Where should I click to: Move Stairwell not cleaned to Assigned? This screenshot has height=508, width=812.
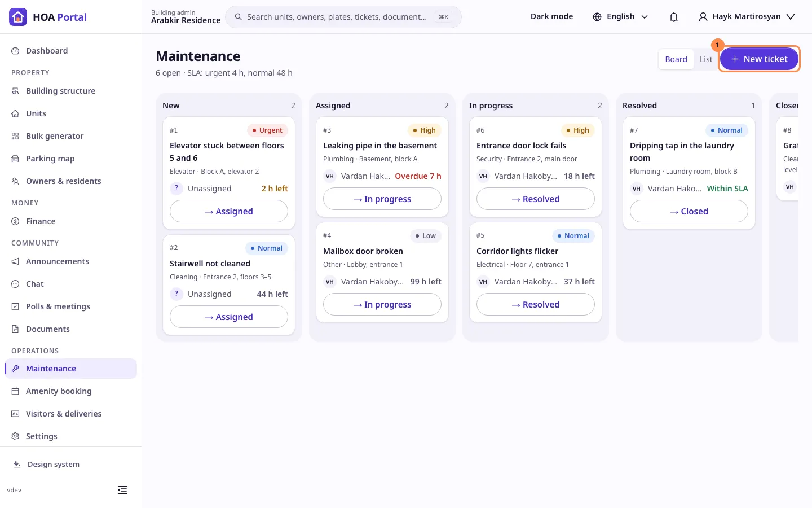click(x=229, y=317)
